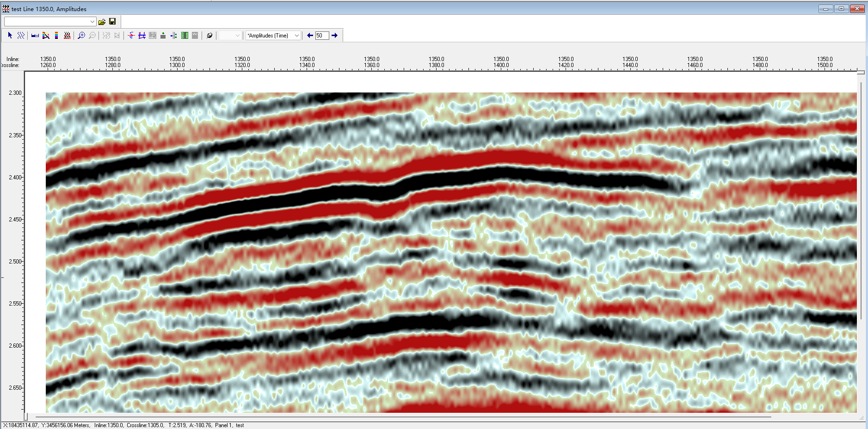
Task: Click the red horizon pick icon
Action: coord(131,35)
